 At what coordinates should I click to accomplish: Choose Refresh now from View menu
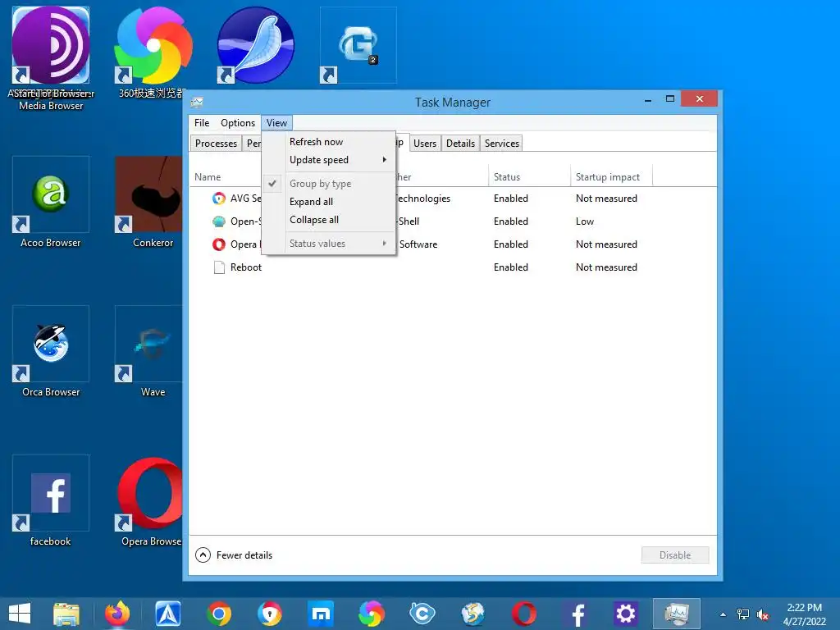point(328,141)
